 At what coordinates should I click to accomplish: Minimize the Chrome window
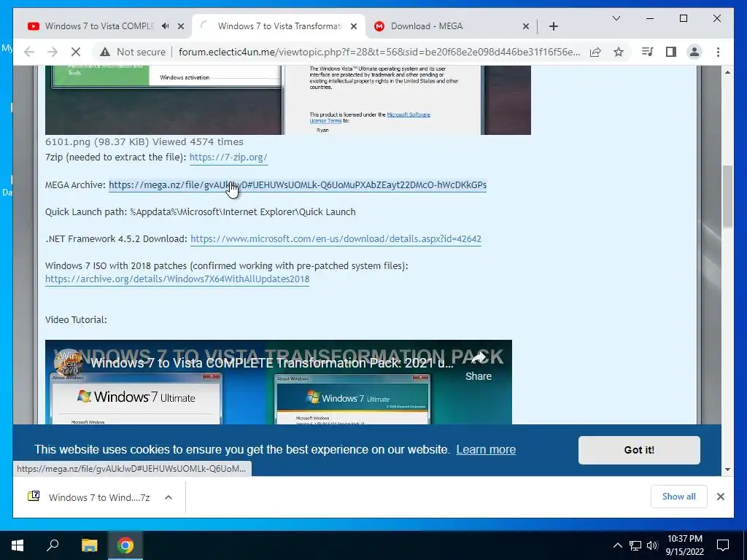[650, 18]
